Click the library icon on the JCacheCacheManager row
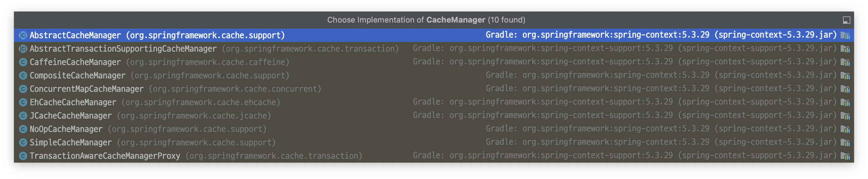This screenshot has width=868, height=179. point(845,116)
